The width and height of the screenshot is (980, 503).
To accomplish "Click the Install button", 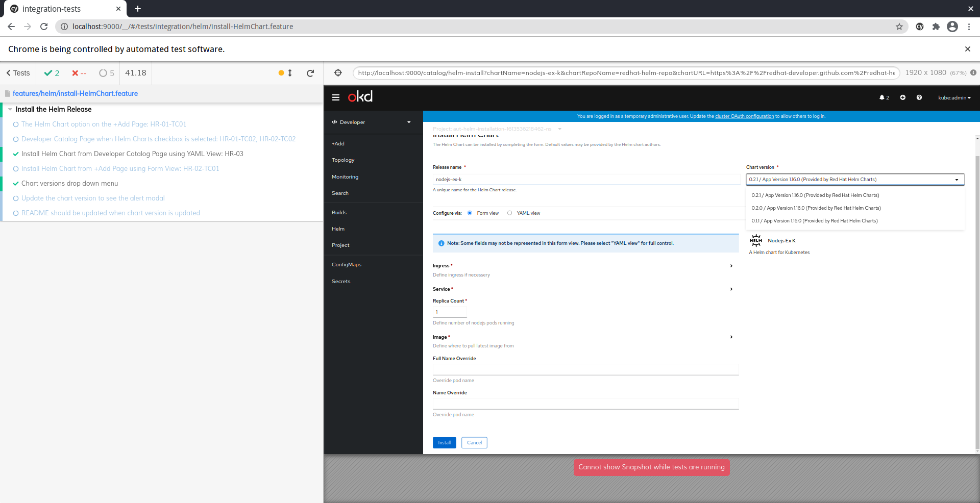I will pos(444,442).
